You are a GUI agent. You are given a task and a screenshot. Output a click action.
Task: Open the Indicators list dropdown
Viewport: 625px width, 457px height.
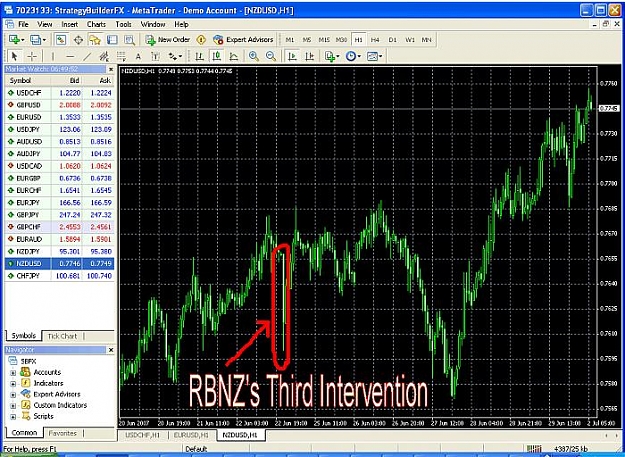pyautogui.click(x=332, y=56)
